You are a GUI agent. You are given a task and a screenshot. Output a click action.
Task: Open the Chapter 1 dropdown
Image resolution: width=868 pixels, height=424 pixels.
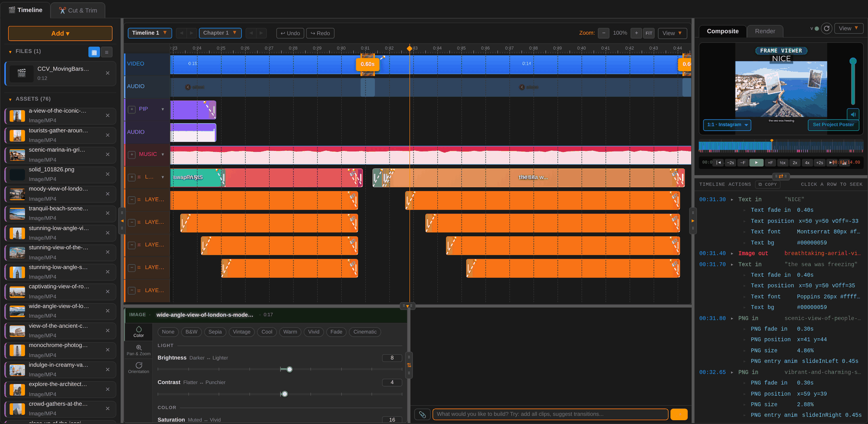(x=220, y=33)
